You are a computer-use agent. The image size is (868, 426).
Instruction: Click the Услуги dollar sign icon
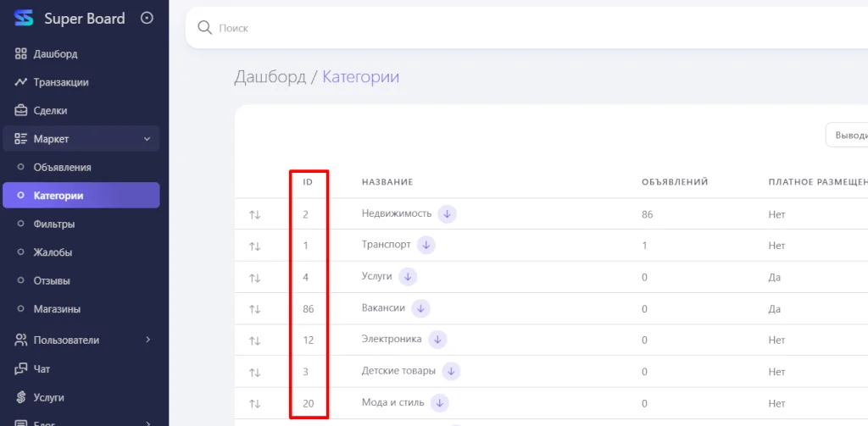click(x=21, y=396)
